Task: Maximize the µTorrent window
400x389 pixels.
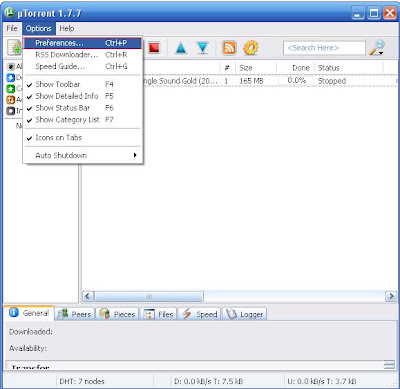Action: [374, 13]
